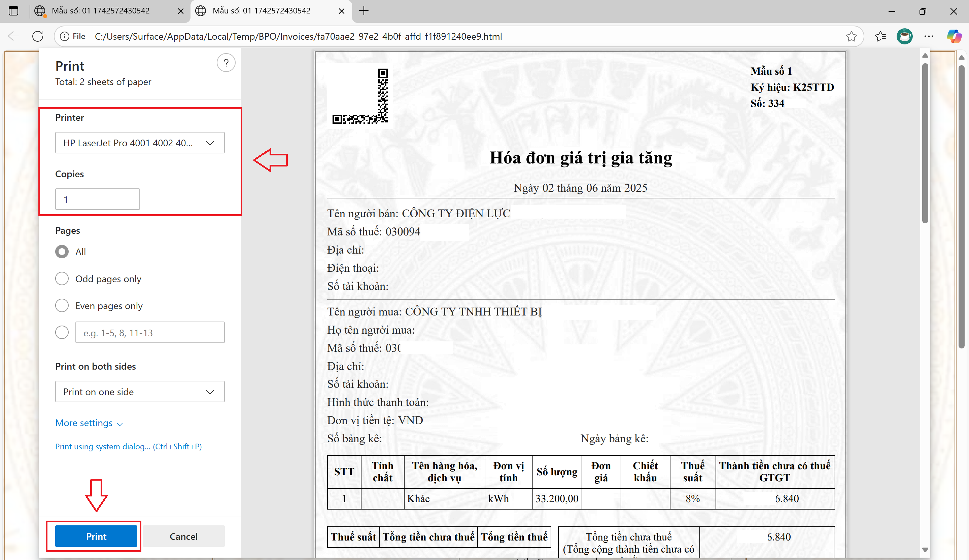The width and height of the screenshot is (969, 560).
Task: Open the Copilot icon
Action: tap(954, 36)
